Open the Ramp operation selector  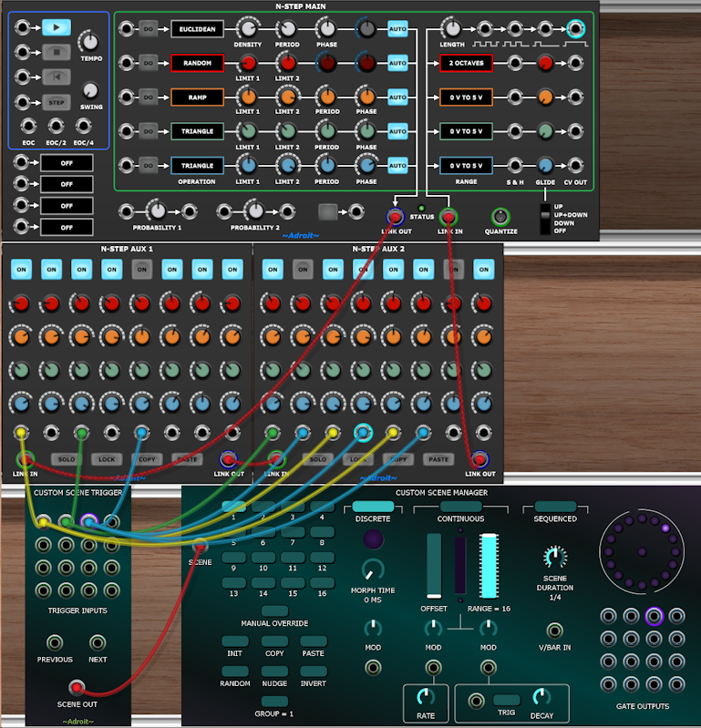197,97
